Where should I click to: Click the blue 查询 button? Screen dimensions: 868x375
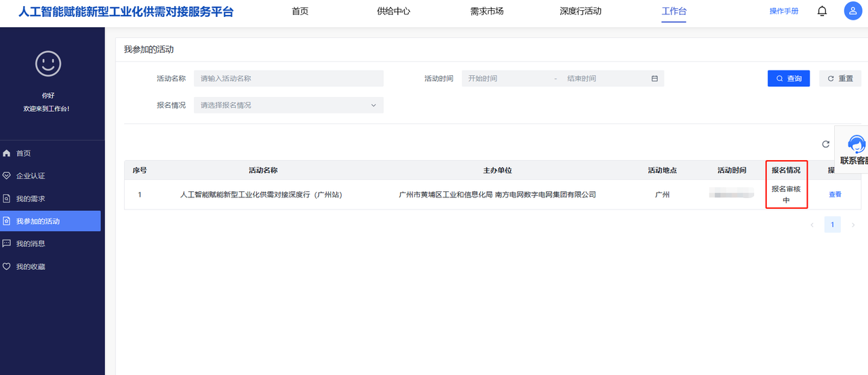(789, 79)
